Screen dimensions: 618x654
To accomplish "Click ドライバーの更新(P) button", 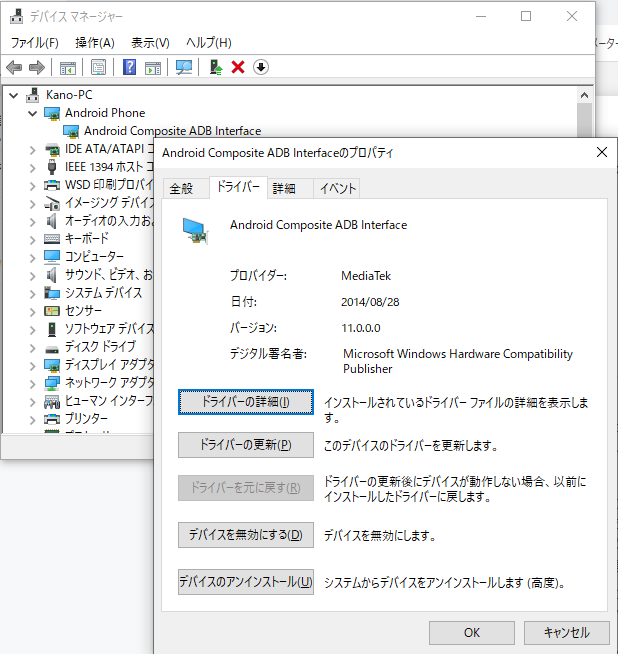I will (246, 445).
